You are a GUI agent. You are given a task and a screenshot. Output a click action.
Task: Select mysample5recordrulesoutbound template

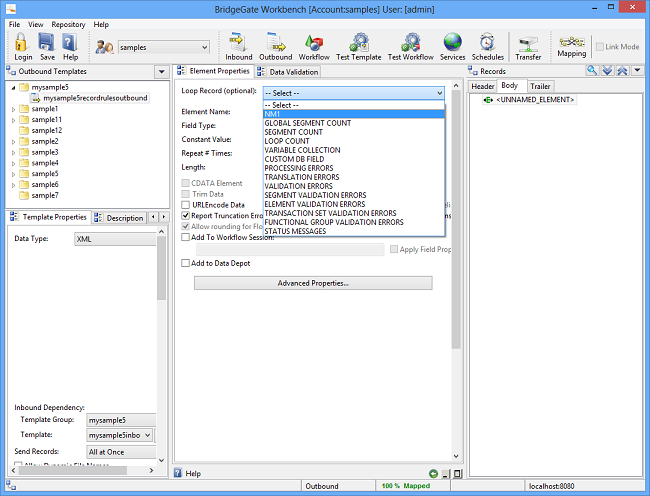[95, 98]
